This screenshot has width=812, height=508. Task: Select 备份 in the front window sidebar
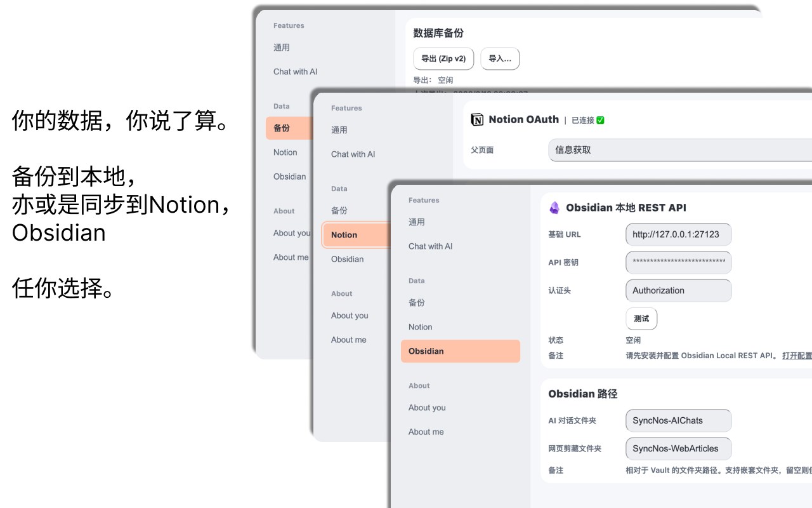(x=417, y=303)
